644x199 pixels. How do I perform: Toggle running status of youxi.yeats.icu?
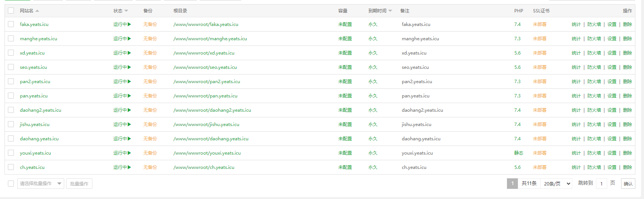pyautogui.click(x=122, y=153)
